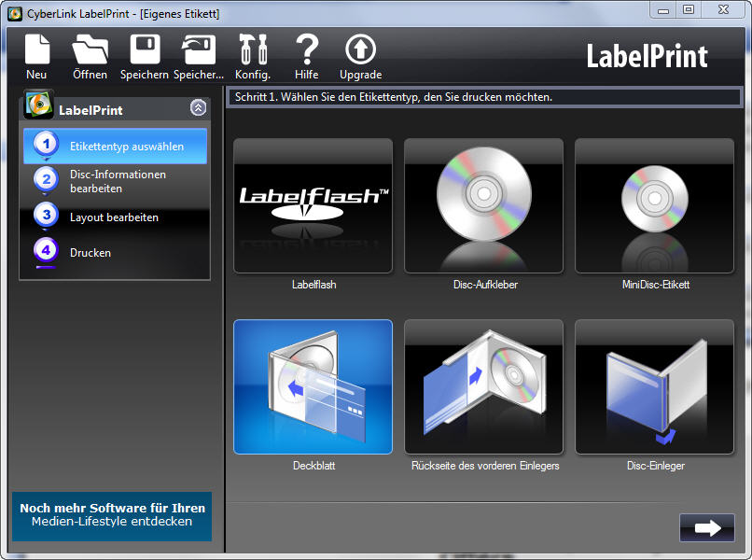Select step 1 Etikettentyp auswählen

click(x=115, y=146)
